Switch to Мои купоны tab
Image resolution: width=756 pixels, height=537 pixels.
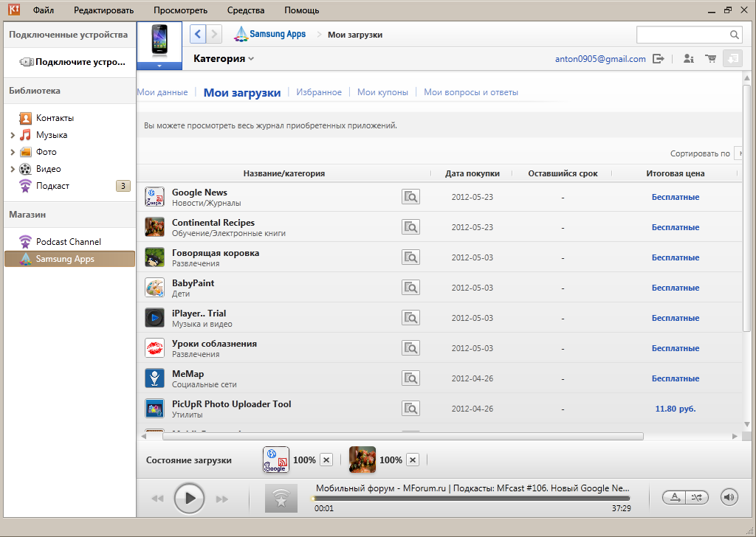[x=383, y=92]
